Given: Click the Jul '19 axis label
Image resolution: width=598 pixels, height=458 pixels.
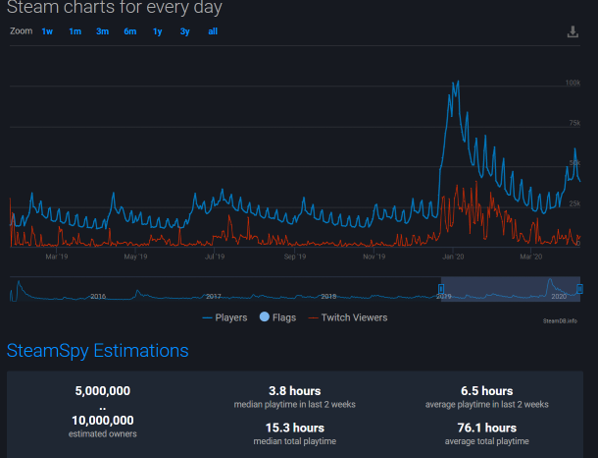Looking at the screenshot, I should point(215,257).
